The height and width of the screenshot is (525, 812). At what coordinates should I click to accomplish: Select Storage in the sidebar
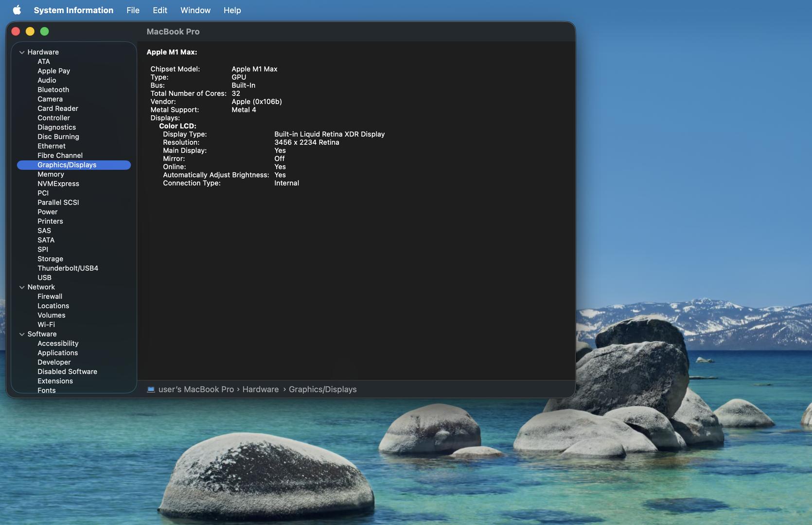[50, 259]
